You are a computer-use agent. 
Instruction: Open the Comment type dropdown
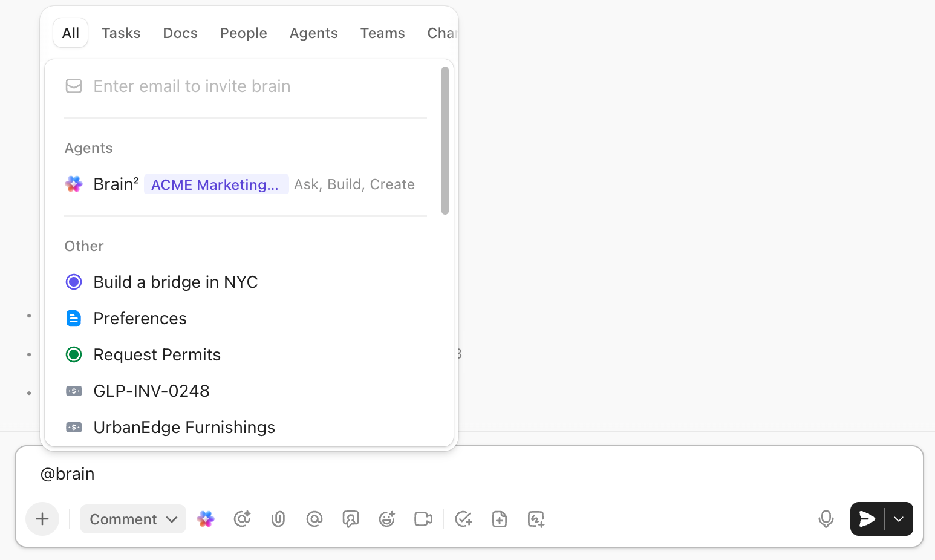click(133, 519)
